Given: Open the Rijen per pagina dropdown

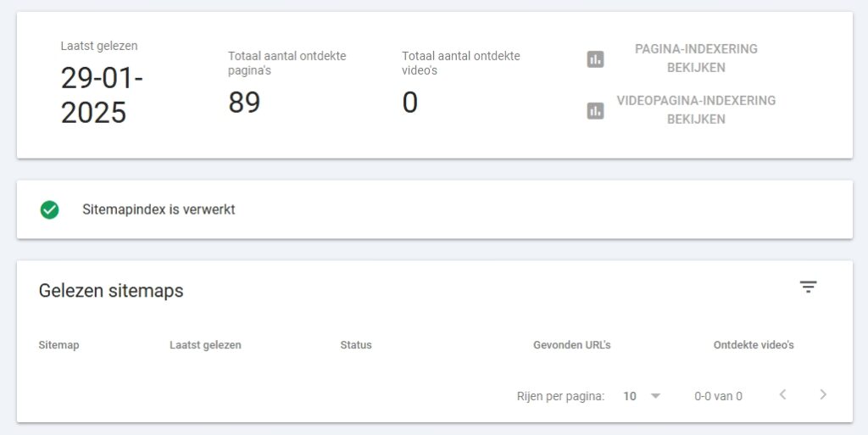Looking at the screenshot, I should coord(642,396).
